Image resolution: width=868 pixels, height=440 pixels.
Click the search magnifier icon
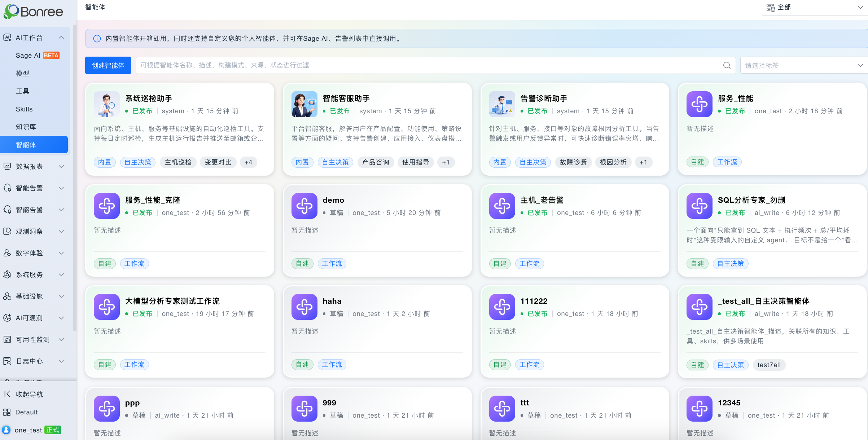[727, 65]
